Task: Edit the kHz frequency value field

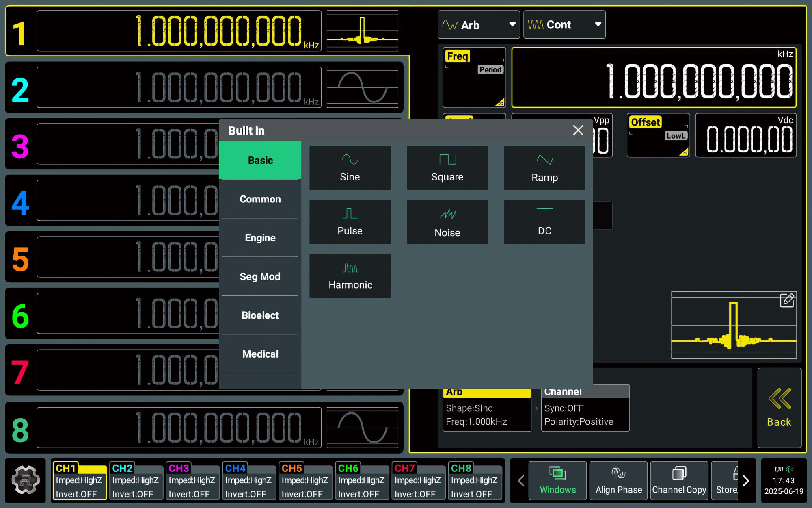Action: 654,78
